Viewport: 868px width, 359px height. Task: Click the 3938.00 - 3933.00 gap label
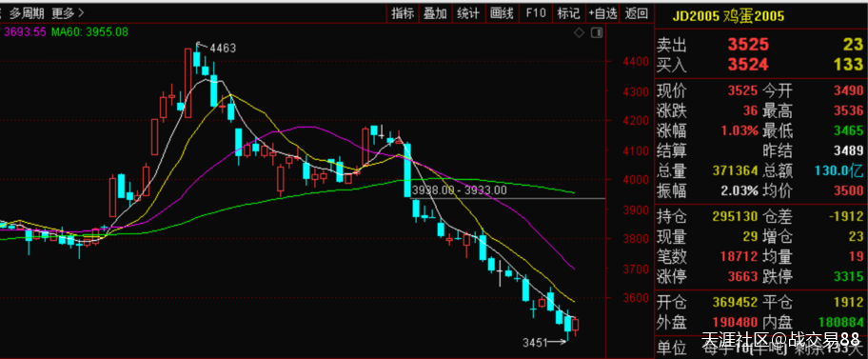460,190
